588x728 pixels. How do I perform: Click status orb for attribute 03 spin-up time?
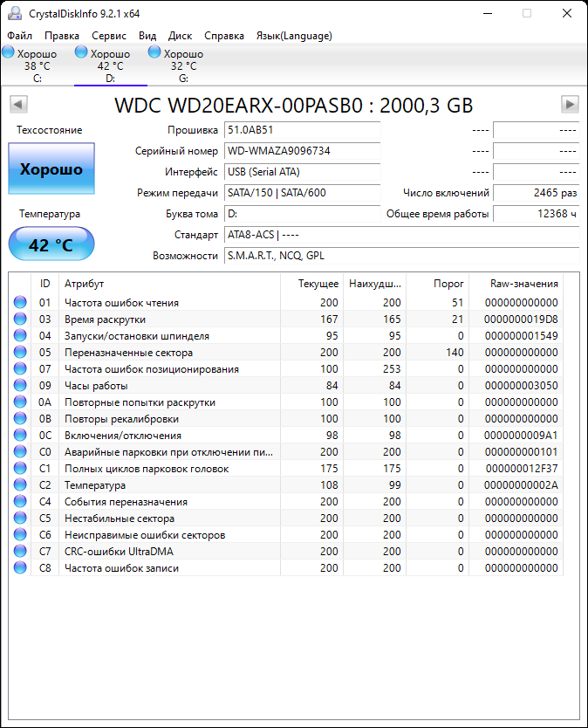[x=20, y=319]
